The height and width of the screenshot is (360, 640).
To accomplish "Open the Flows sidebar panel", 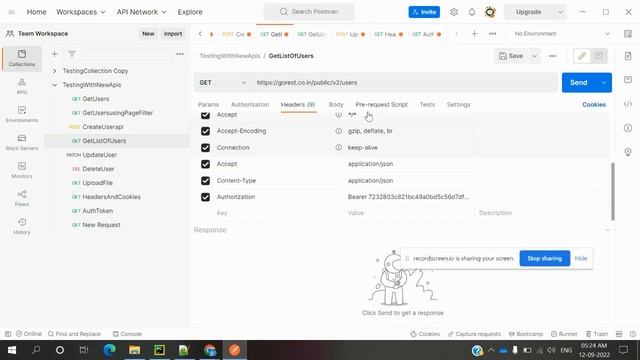I will [22, 198].
